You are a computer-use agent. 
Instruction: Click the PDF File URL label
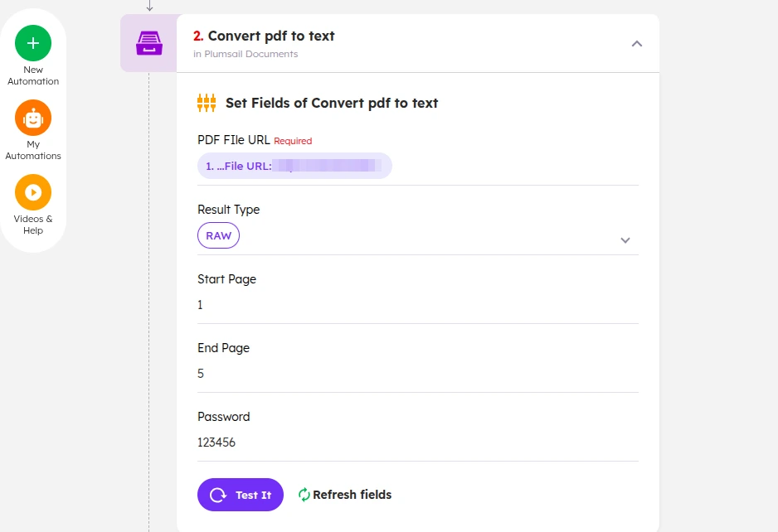(x=234, y=140)
